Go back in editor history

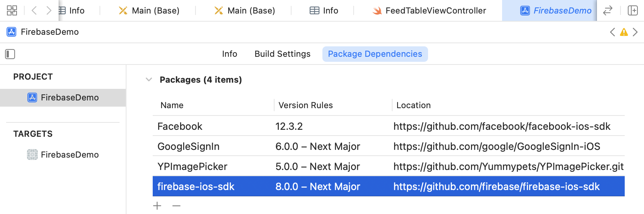pyautogui.click(x=34, y=10)
